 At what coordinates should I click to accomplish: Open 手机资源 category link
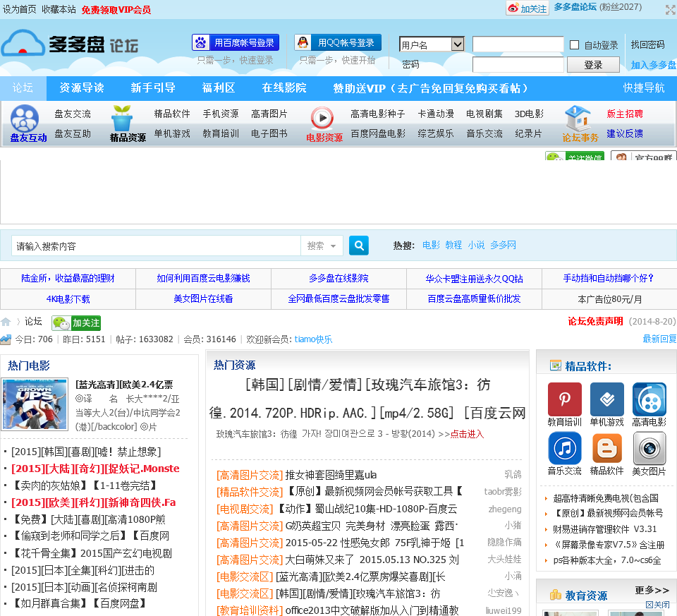coord(221,114)
